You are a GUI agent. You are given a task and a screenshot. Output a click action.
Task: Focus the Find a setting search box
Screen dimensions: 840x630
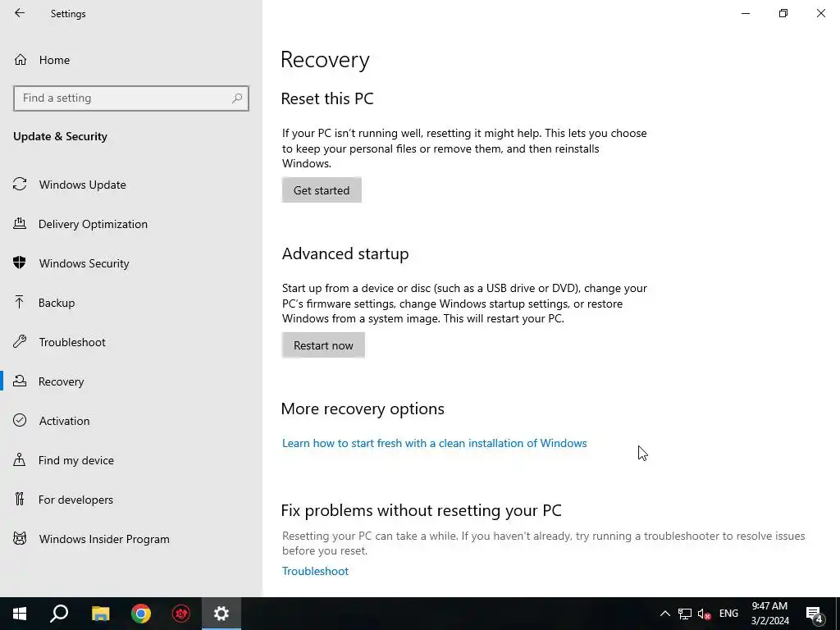point(130,98)
